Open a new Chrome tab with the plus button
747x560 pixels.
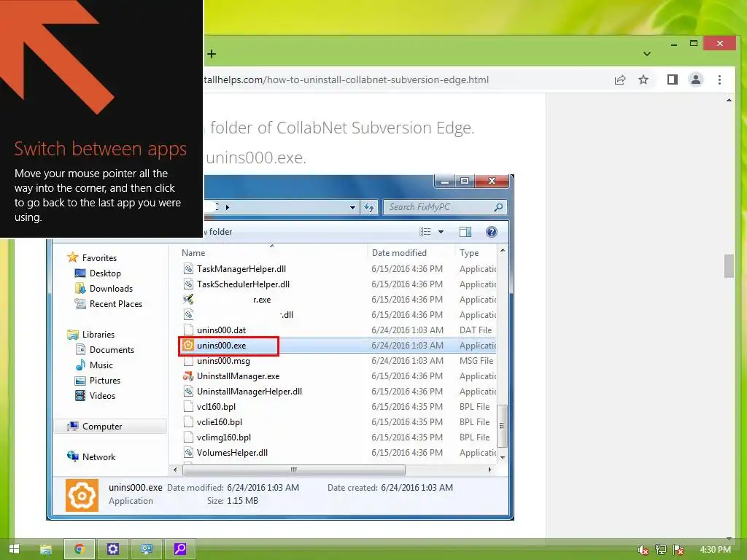coord(212,54)
